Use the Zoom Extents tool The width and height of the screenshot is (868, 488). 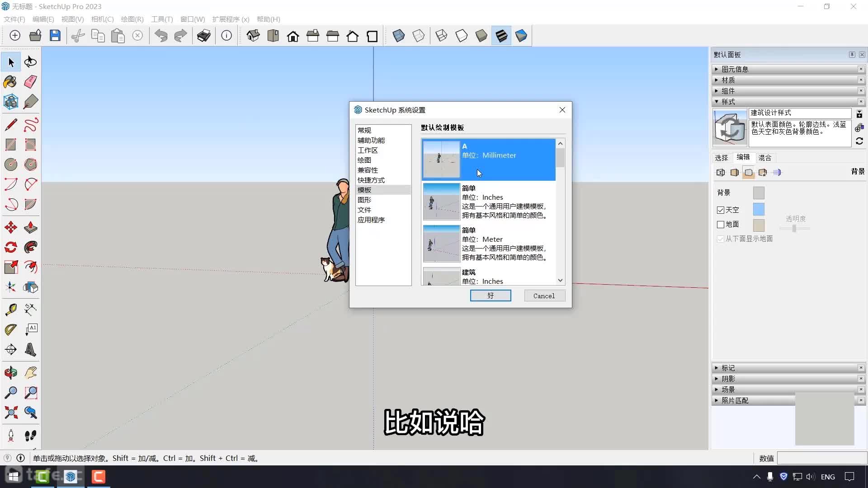(x=11, y=413)
